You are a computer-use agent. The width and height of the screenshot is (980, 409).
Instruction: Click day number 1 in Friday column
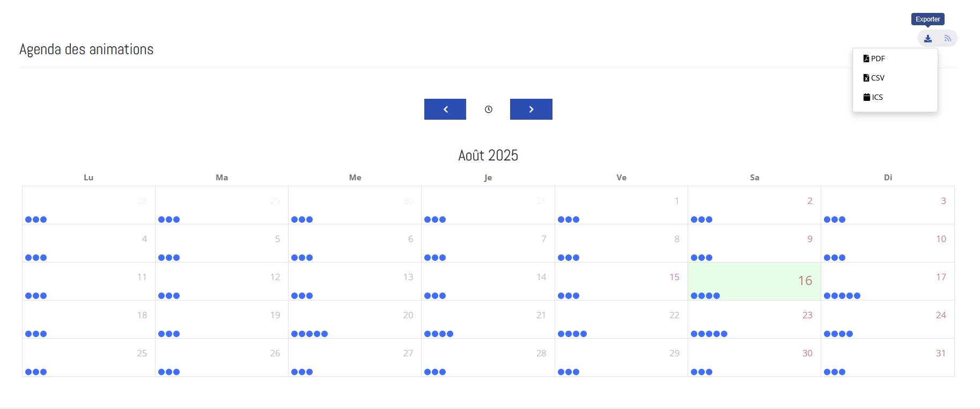click(676, 201)
